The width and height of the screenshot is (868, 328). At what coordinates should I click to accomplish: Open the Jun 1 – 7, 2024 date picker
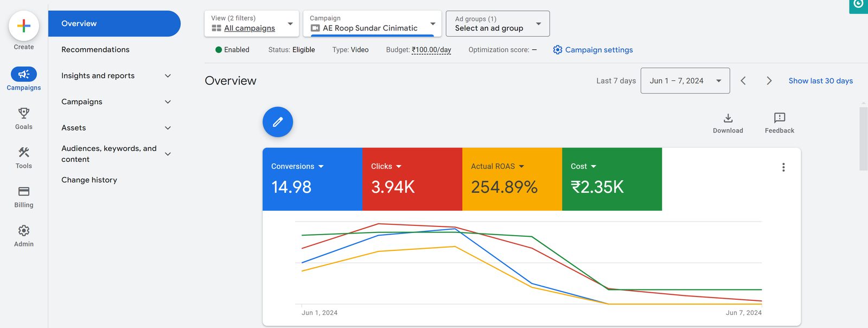(x=685, y=80)
